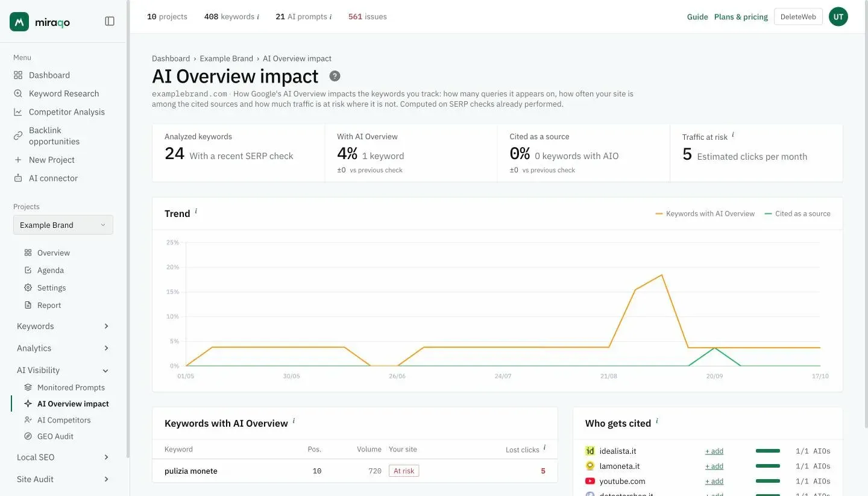Go to Example Brand breadcrumb
The image size is (868, 496).
coord(226,58)
